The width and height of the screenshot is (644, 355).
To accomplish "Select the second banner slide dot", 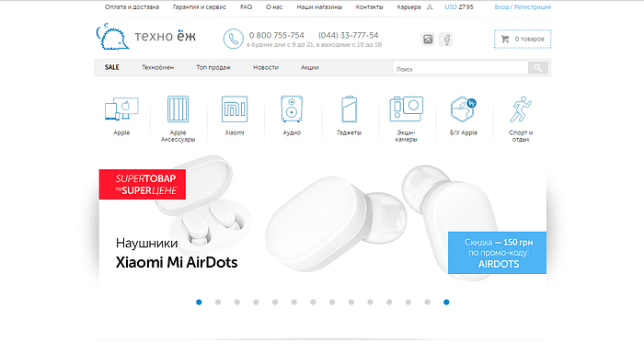I will point(218,302).
